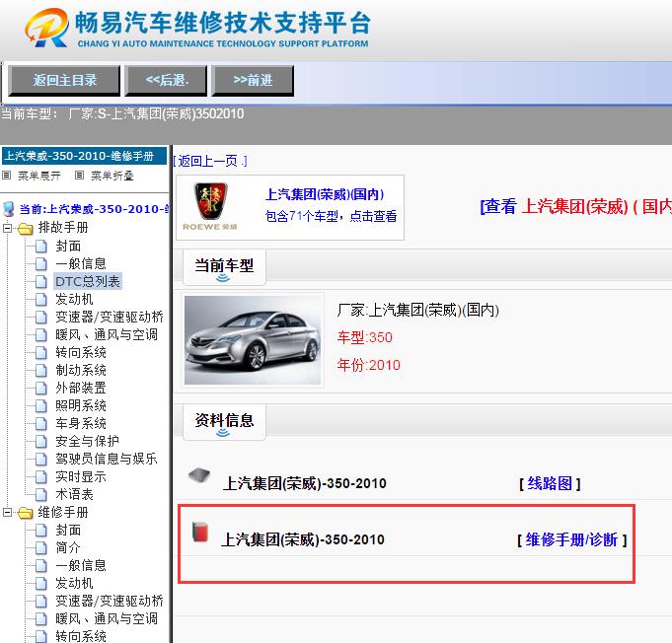Open 一般信息 under 维修手册
The height and width of the screenshot is (643, 672).
(x=81, y=565)
